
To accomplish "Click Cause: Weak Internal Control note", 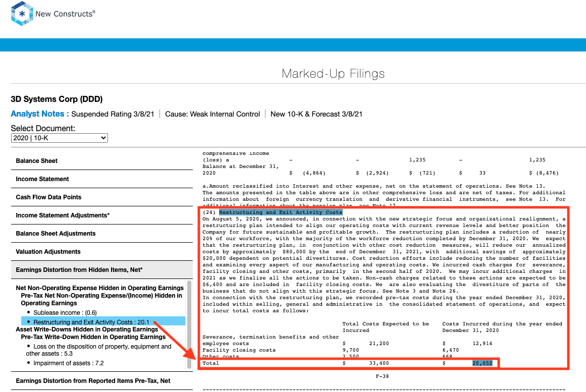I will pos(212,114).
